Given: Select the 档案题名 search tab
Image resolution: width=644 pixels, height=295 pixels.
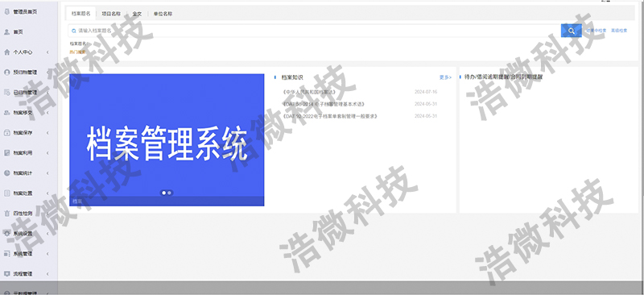Looking at the screenshot, I should 81,14.
